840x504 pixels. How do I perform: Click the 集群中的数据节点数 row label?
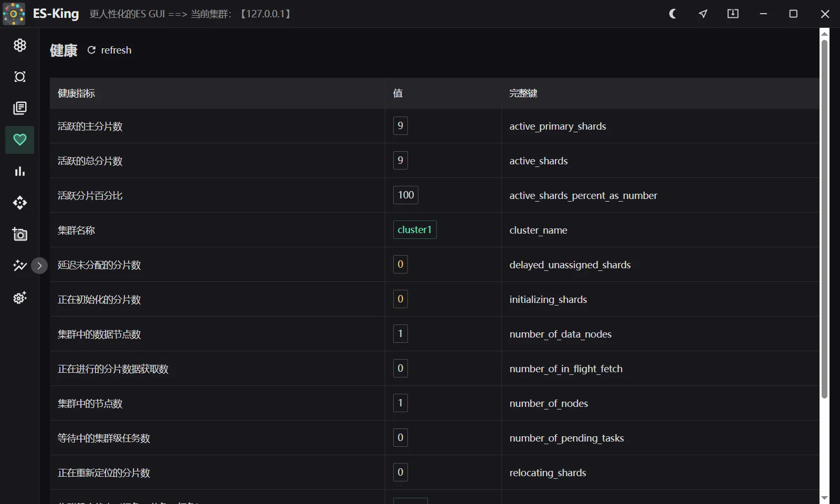point(99,334)
